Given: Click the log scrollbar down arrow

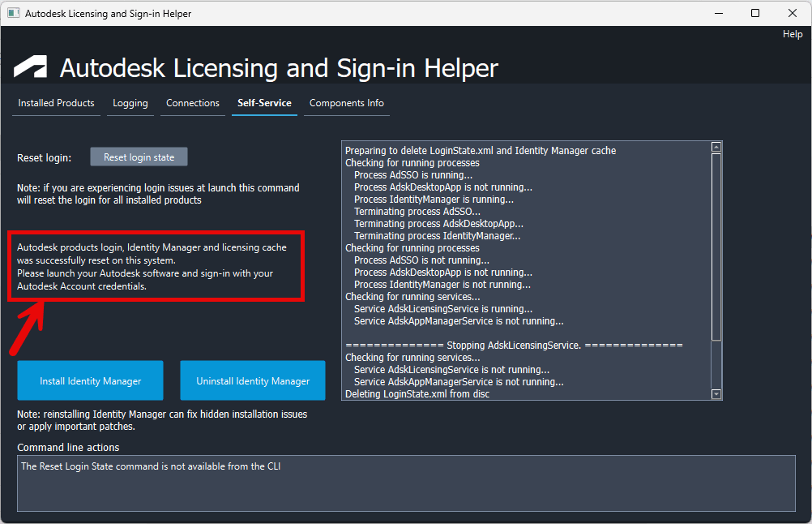Looking at the screenshot, I should pos(716,394).
